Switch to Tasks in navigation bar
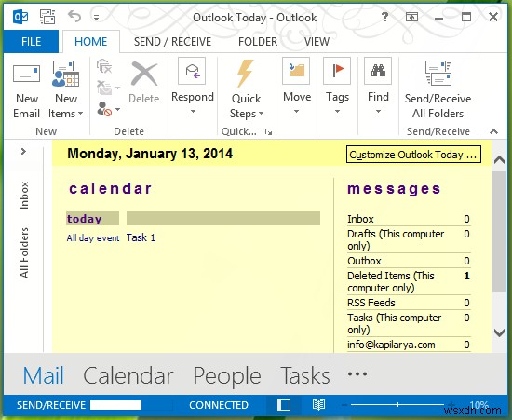This screenshot has width=512, height=420. coord(305,375)
